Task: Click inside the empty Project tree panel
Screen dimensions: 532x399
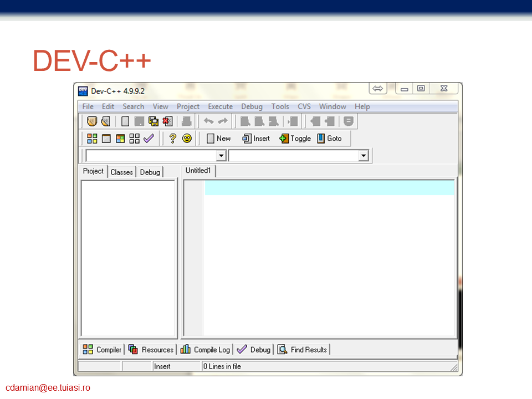Action: [x=128, y=258]
